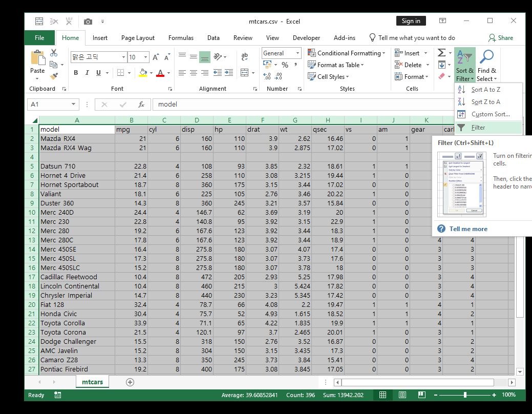Click the Fill down icon
Screen dimensions: 532x414
[442, 65]
